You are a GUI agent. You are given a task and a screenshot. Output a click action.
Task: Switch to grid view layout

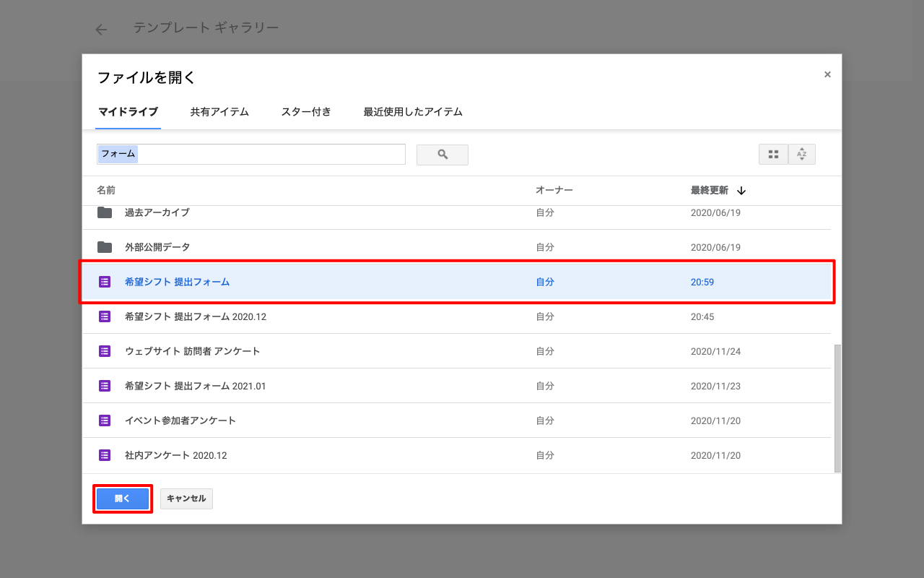[x=773, y=154]
